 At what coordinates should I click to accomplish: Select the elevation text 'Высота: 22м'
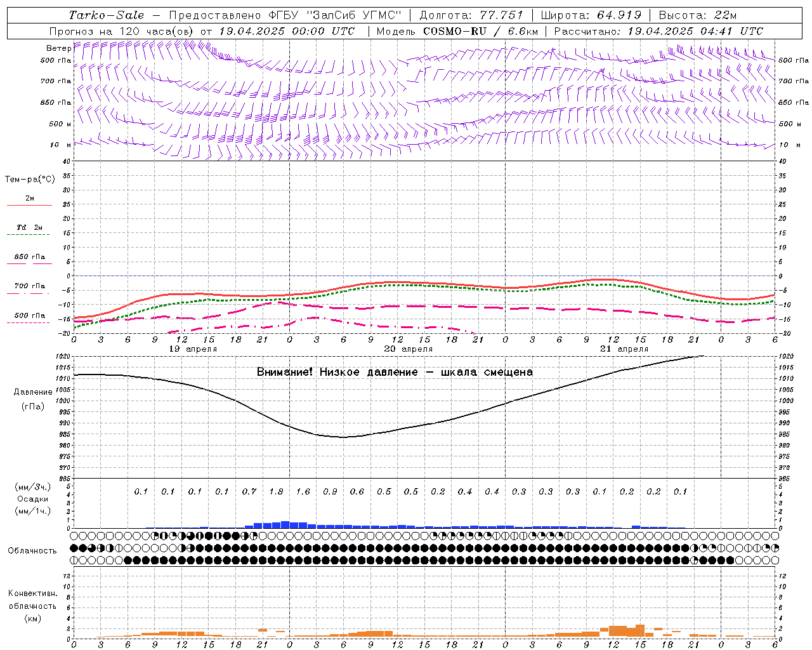698,15
